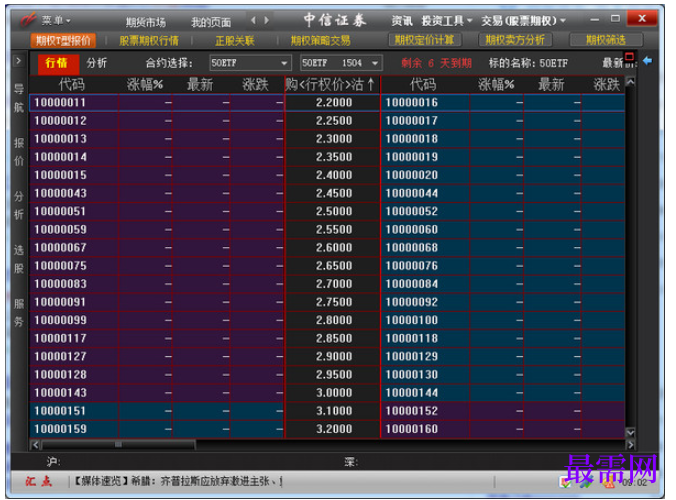Select put contract 10000060
The width and height of the screenshot is (676, 500).
coord(412,229)
